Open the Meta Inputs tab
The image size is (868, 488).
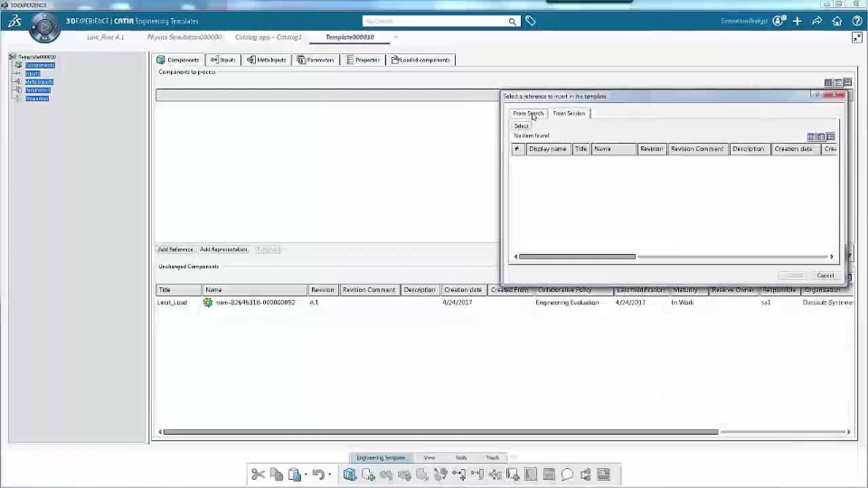pyautogui.click(x=266, y=60)
